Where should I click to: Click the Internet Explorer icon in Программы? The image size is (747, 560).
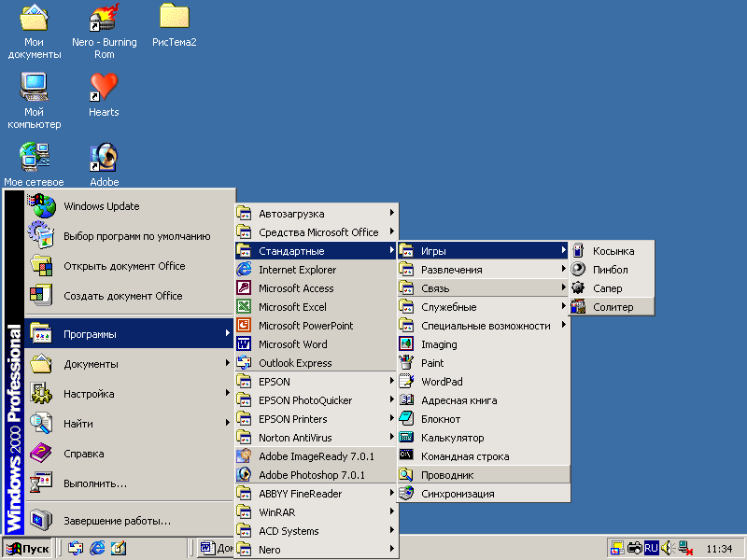pos(244,270)
